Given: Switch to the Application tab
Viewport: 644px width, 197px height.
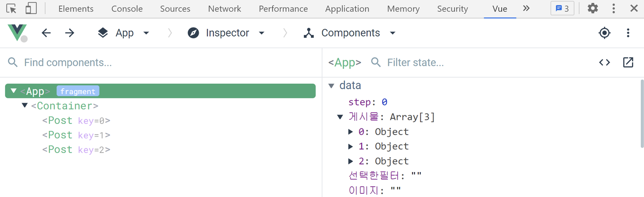Looking at the screenshot, I should coord(347,9).
